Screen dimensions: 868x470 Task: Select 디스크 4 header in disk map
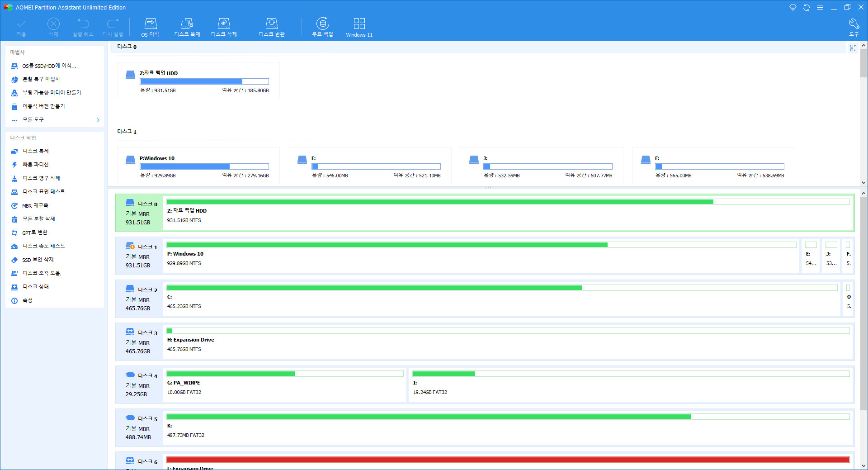tap(139, 385)
